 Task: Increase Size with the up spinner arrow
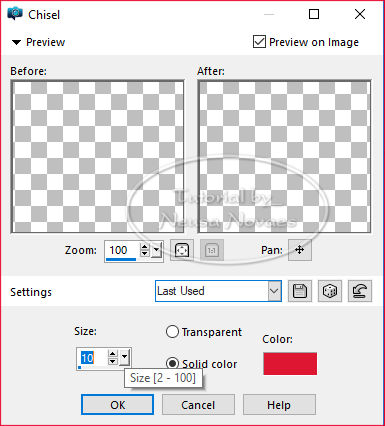tap(113, 354)
